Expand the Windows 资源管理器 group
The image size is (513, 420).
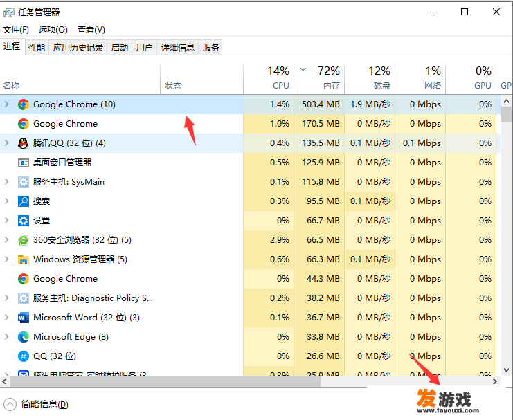[6, 259]
